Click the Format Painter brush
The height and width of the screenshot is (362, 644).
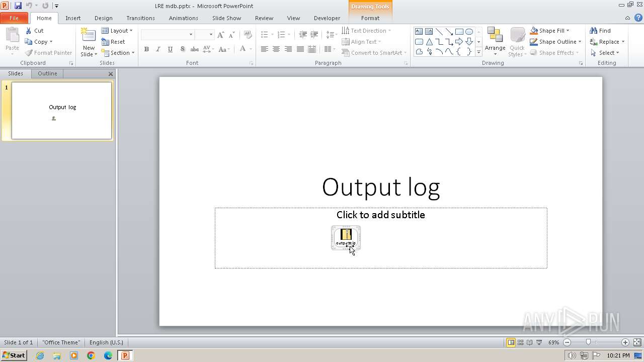[29, 53]
